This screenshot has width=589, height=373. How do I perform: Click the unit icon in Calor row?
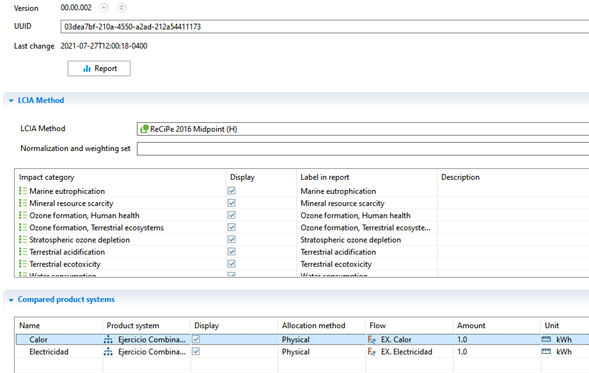pos(546,339)
